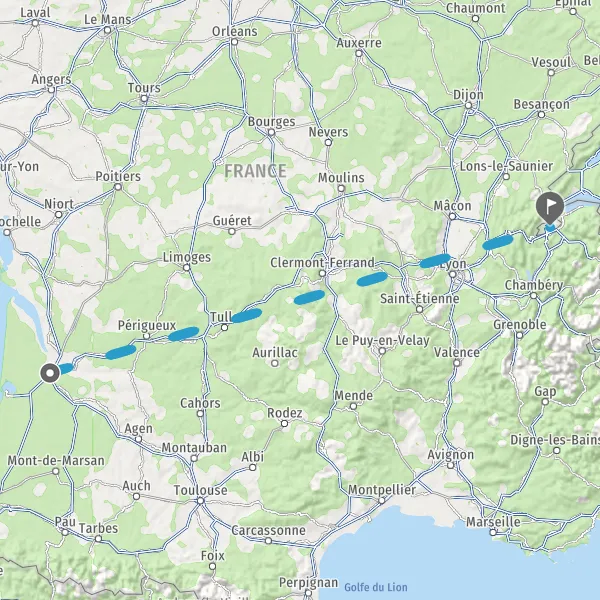Click the Montpellier city dot
The height and width of the screenshot is (600, 600).
382,501
